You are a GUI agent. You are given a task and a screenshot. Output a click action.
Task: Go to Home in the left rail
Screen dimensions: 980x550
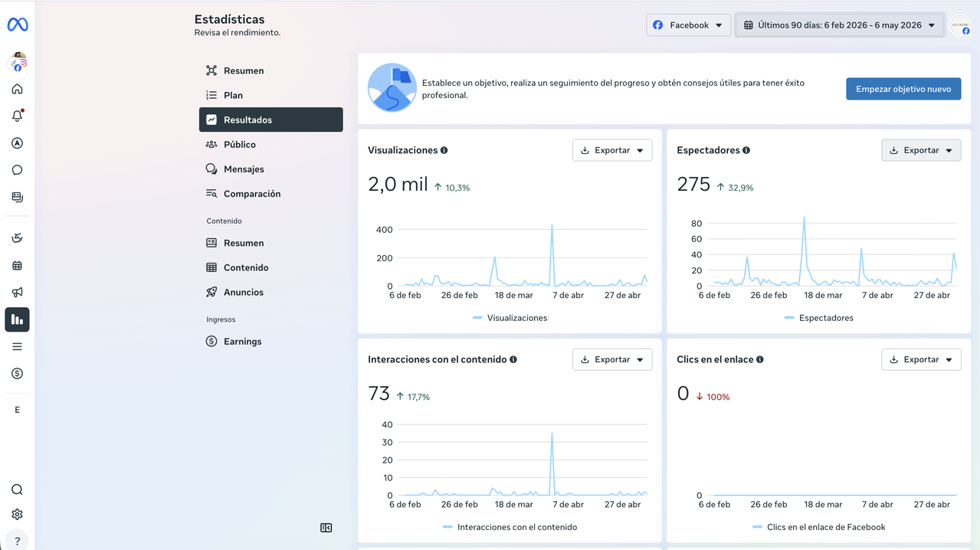17,89
